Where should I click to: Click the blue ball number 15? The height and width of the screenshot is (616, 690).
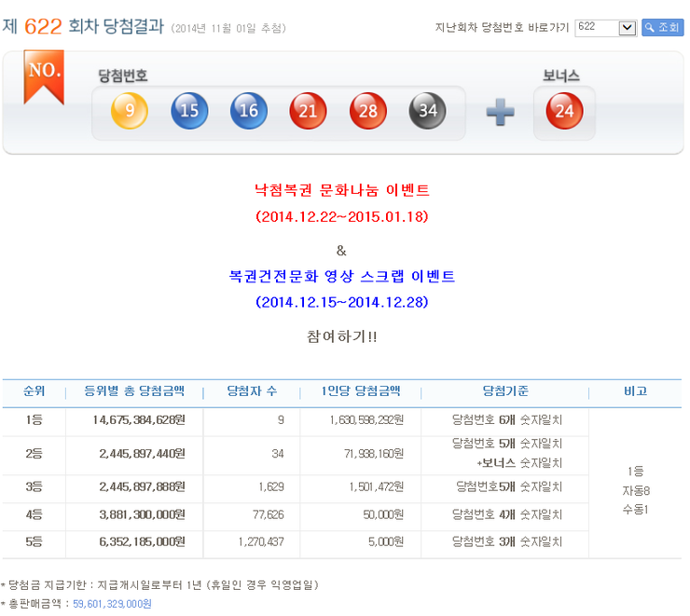(x=189, y=110)
